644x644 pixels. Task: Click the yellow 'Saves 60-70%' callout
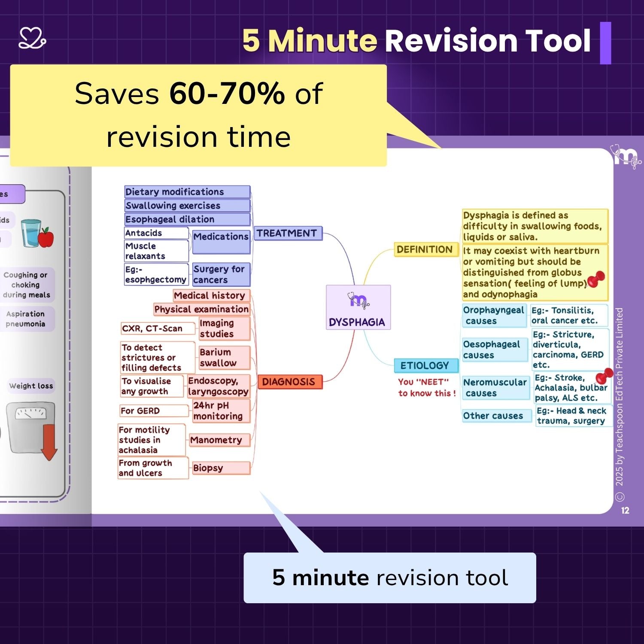coord(198,115)
